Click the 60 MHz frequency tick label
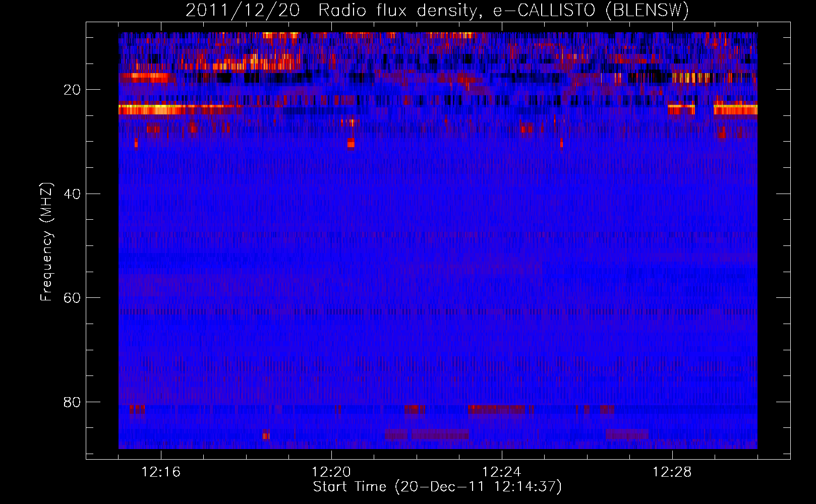Screen dimensions: 816x504 pyautogui.click(x=73, y=298)
